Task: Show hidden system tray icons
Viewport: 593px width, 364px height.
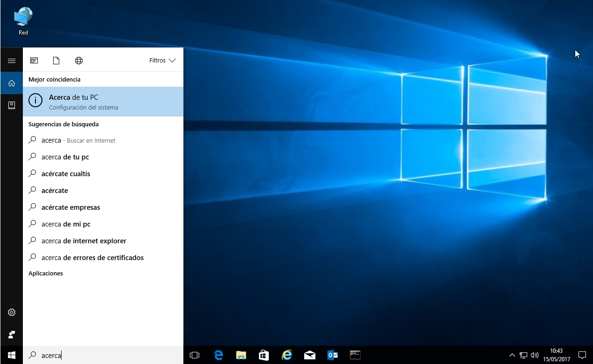Action: (x=512, y=355)
